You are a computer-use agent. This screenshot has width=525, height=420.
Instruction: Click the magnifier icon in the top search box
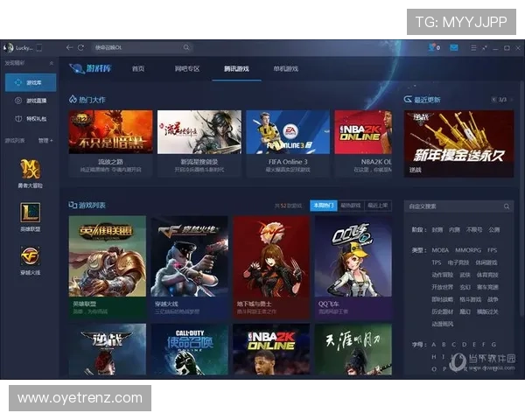coord(186,47)
